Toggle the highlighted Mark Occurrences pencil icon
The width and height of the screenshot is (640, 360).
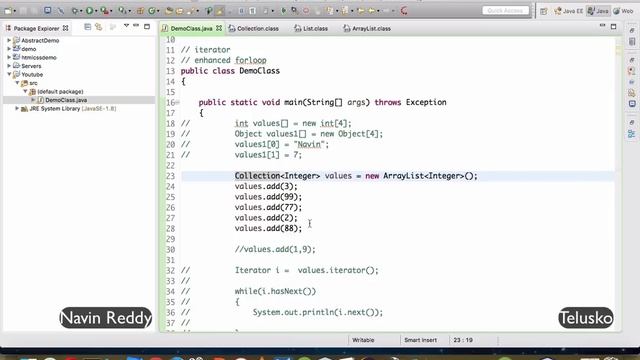(x=220, y=11)
